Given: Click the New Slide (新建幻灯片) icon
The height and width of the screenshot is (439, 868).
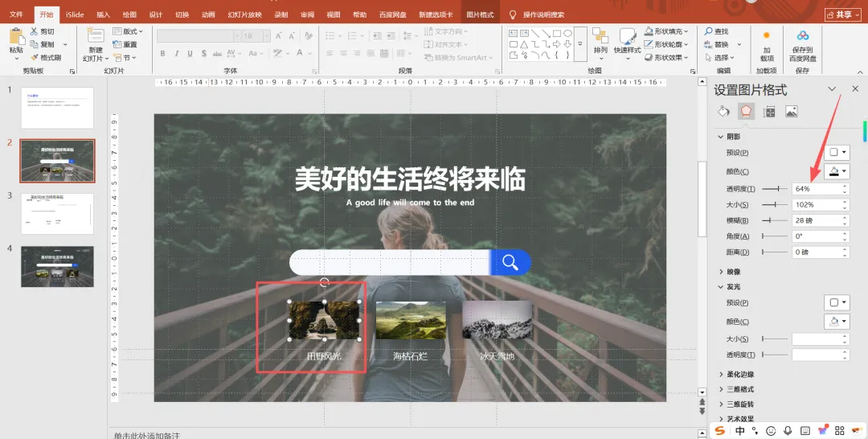Looking at the screenshot, I should 95,36.
